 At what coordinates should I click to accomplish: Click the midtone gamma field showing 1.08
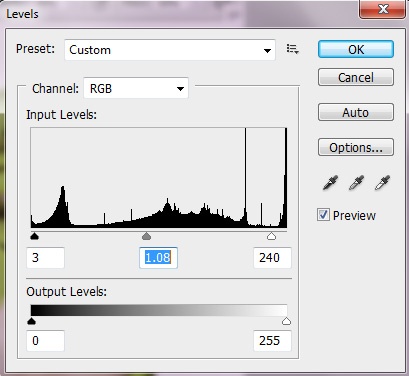[x=158, y=258]
